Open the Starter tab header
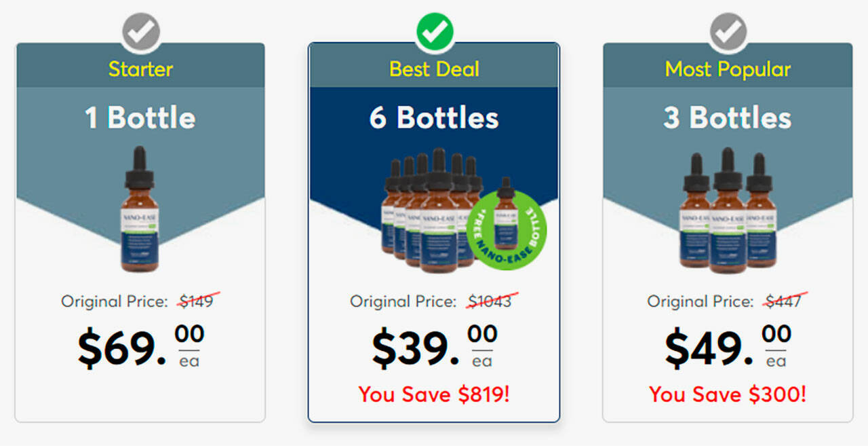This screenshot has width=868, height=446. point(141,69)
